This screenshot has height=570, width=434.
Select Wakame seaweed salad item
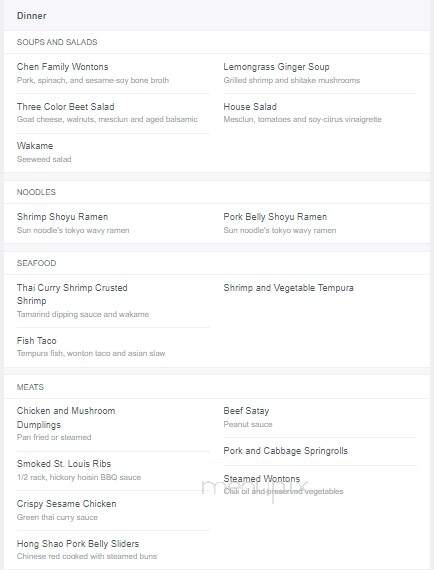point(35,146)
